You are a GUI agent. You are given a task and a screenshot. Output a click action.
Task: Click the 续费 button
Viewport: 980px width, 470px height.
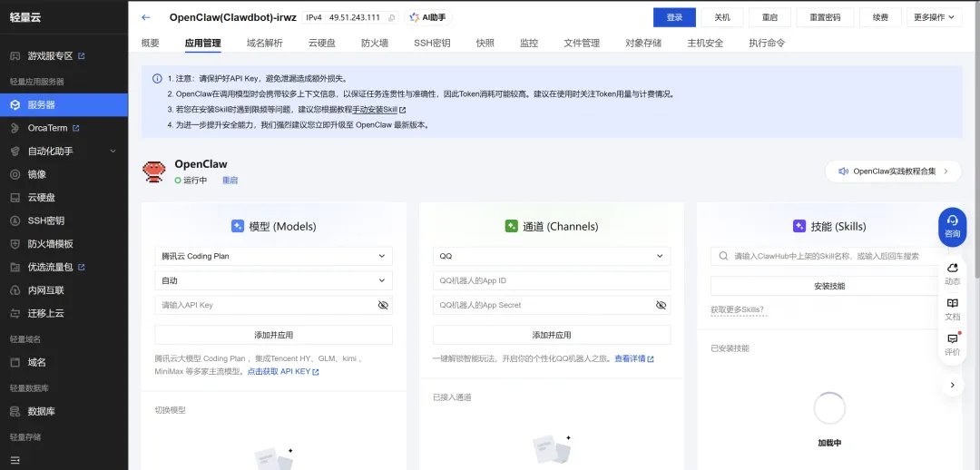880,17
